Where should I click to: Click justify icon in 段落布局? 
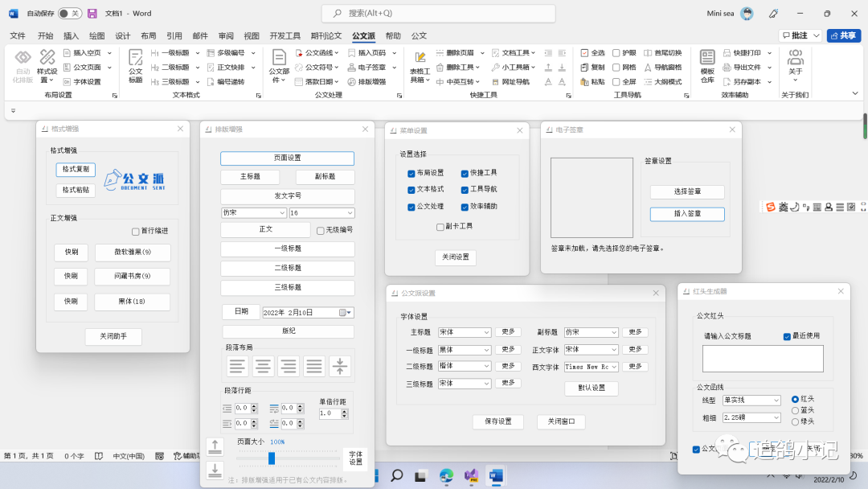tap(314, 366)
